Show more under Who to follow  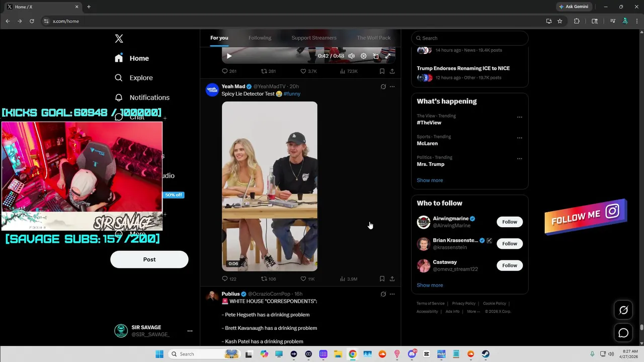point(430,285)
